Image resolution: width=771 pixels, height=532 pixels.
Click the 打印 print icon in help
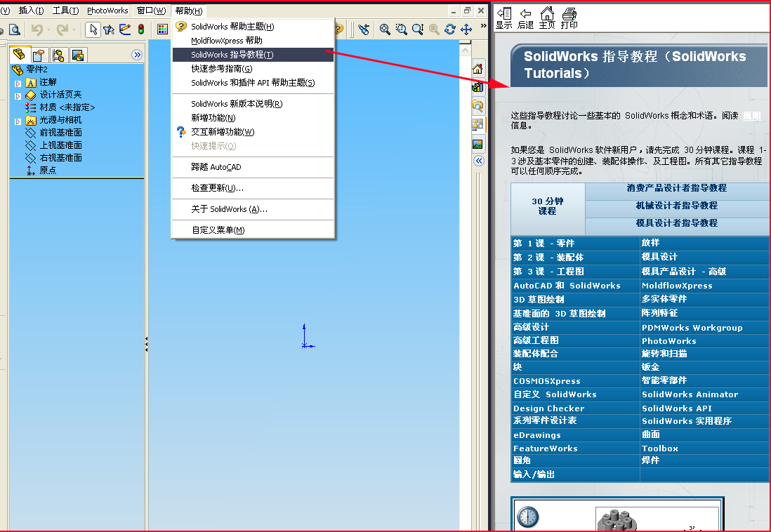click(569, 18)
